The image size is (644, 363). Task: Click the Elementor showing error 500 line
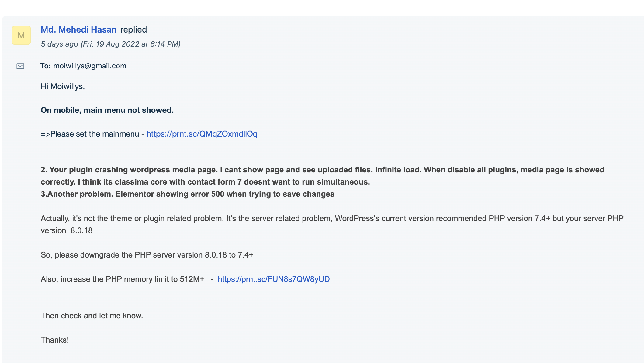pyautogui.click(x=188, y=194)
